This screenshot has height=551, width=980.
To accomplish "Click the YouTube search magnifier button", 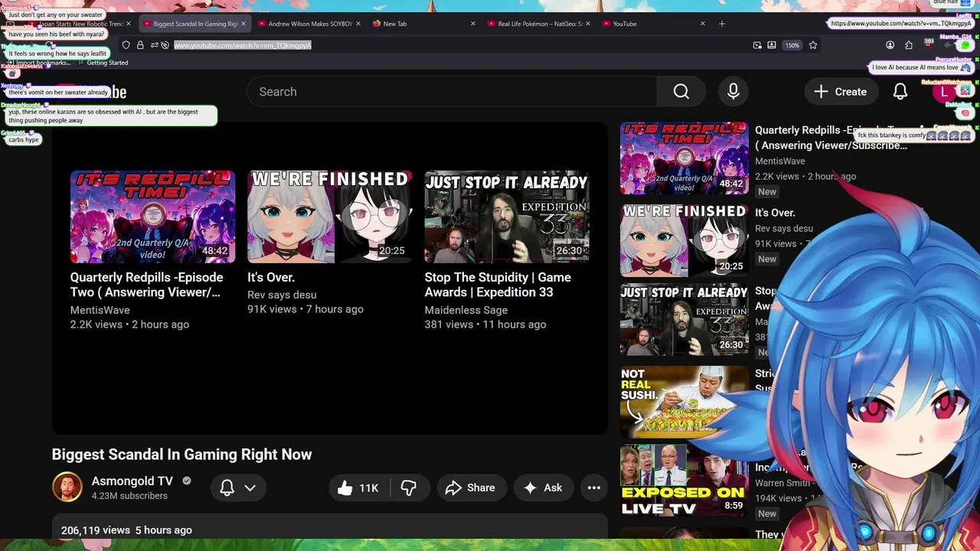I will [681, 92].
